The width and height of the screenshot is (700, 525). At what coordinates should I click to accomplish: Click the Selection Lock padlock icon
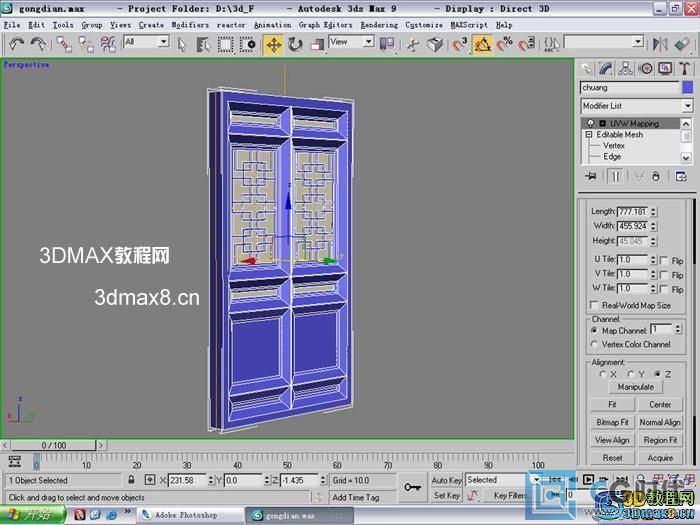(x=136, y=481)
